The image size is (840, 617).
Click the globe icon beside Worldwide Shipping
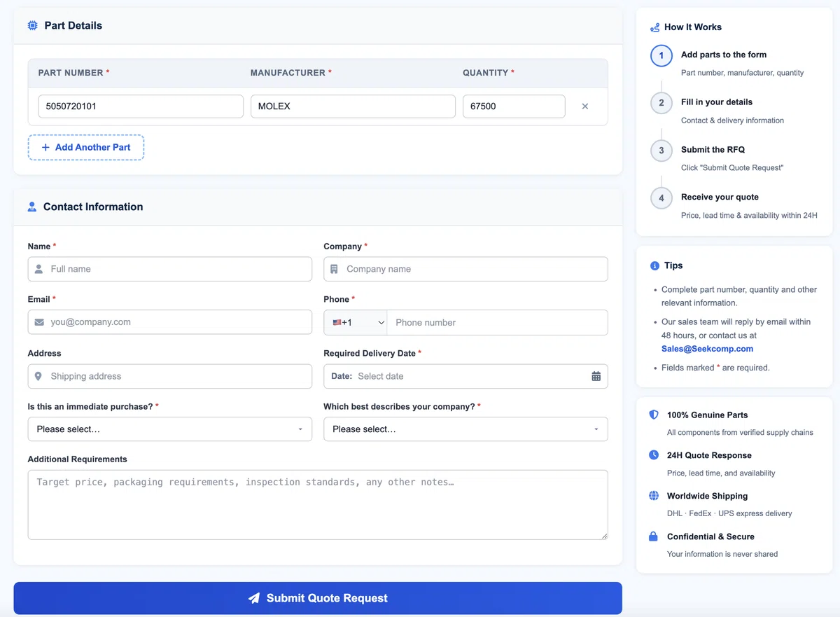tap(654, 496)
